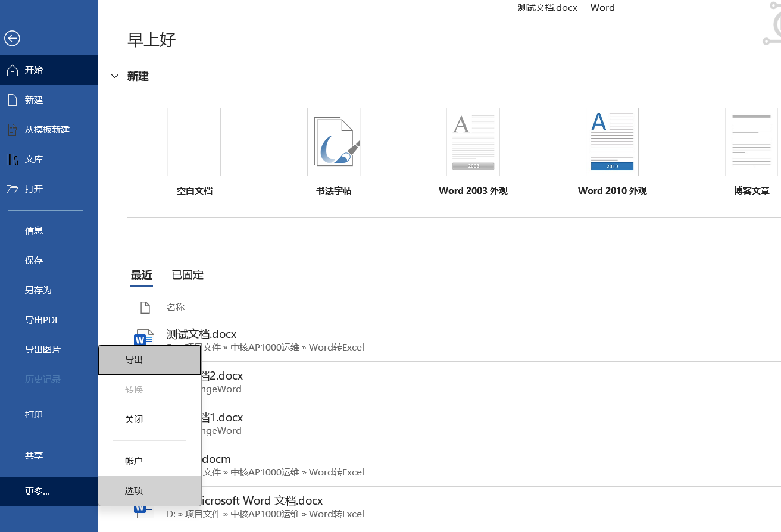Open the recent .docm file

pyautogui.click(x=454, y=466)
